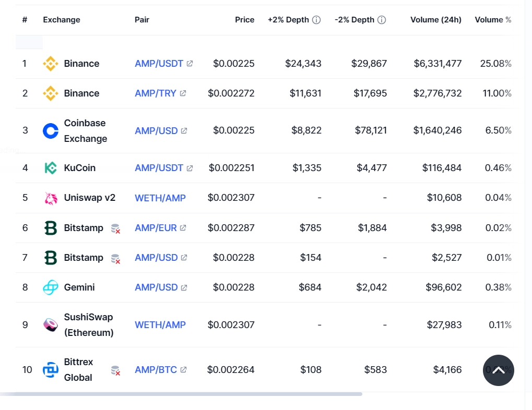532x410 pixels.
Task: Click the Volume (24h) column header to sort
Action: pos(435,19)
